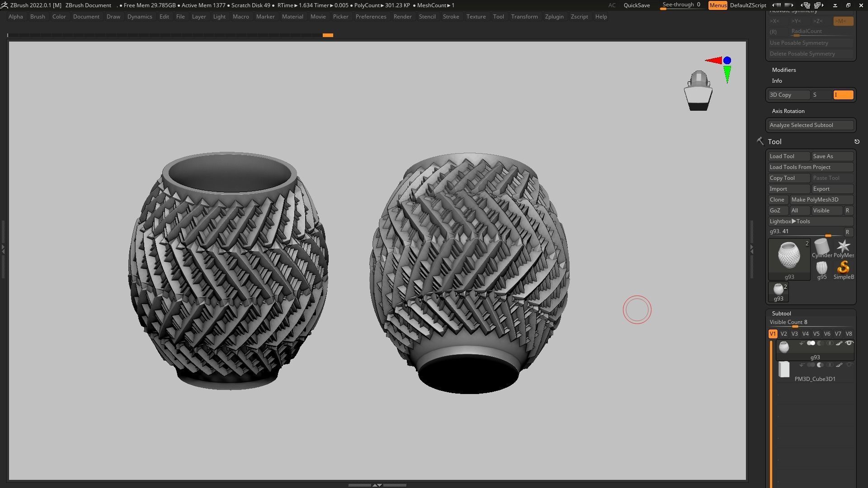Click Analyze Selected Subtool button

811,125
